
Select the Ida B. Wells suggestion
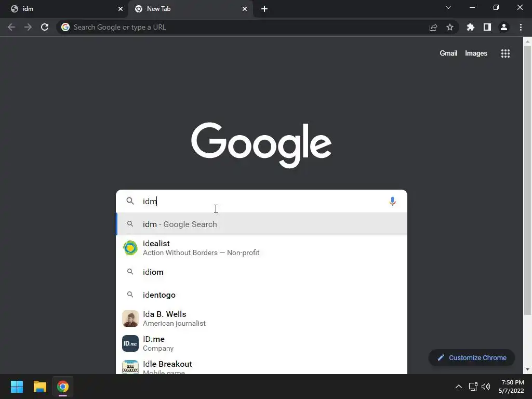pos(262,318)
